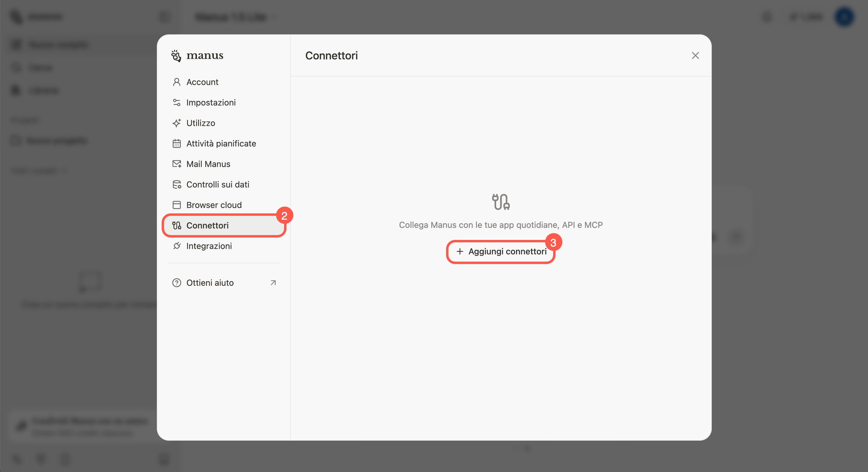Click the Integrazioni plug icon

176,246
